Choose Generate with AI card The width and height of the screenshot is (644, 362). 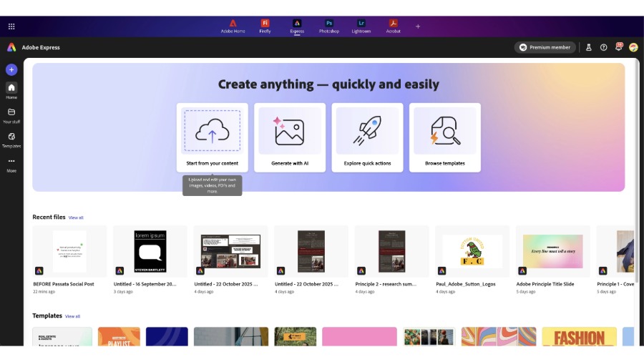pyautogui.click(x=290, y=137)
